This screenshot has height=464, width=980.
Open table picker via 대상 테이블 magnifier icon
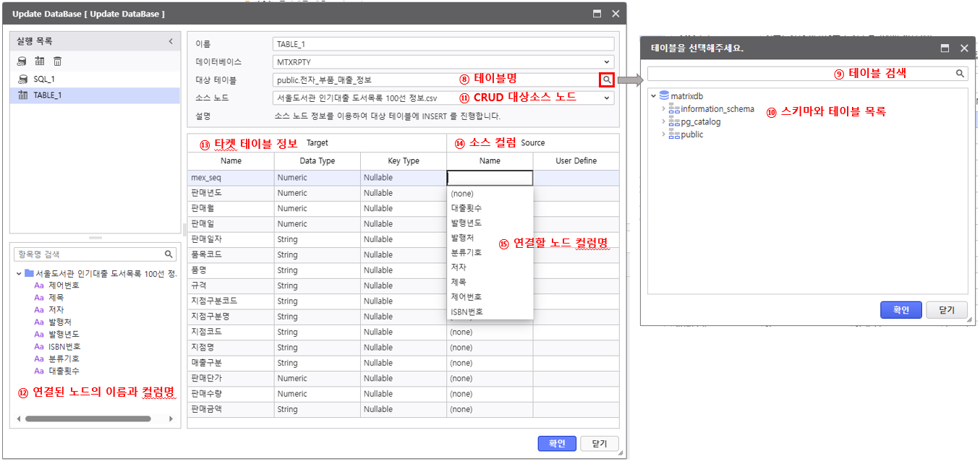point(607,80)
